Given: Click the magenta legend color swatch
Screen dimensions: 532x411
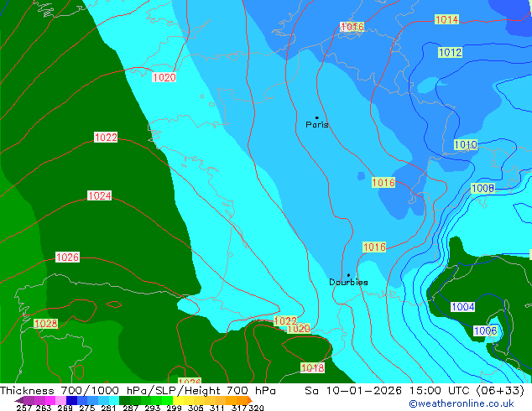Looking at the screenshot, I should [x=50, y=400].
